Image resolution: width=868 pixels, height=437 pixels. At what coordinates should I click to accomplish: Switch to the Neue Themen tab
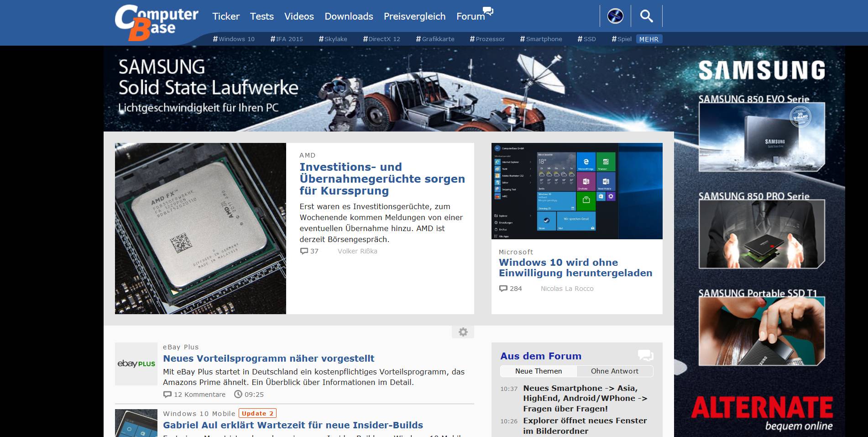tap(539, 371)
